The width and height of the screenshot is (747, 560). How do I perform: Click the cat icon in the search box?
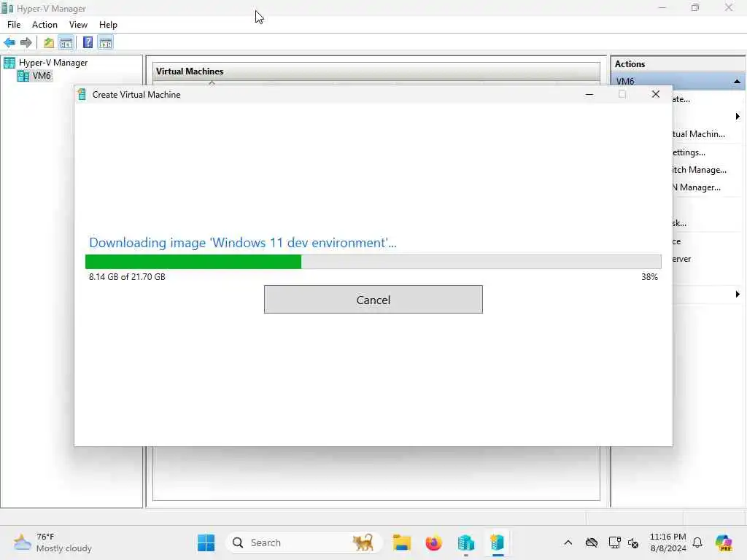pos(363,542)
